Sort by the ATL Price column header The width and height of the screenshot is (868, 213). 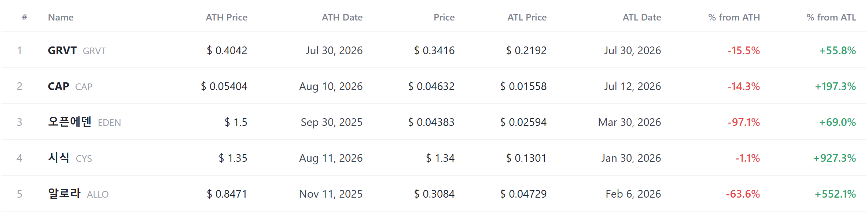click(527, 17)
